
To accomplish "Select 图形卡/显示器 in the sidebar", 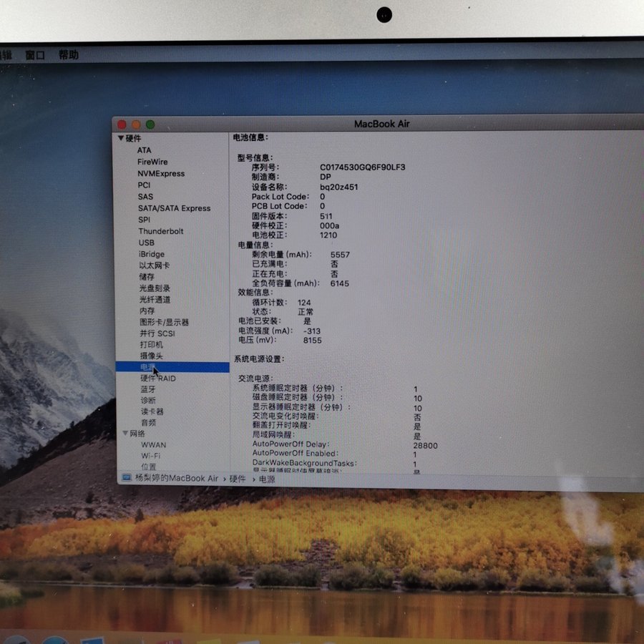I will point(165,322).
